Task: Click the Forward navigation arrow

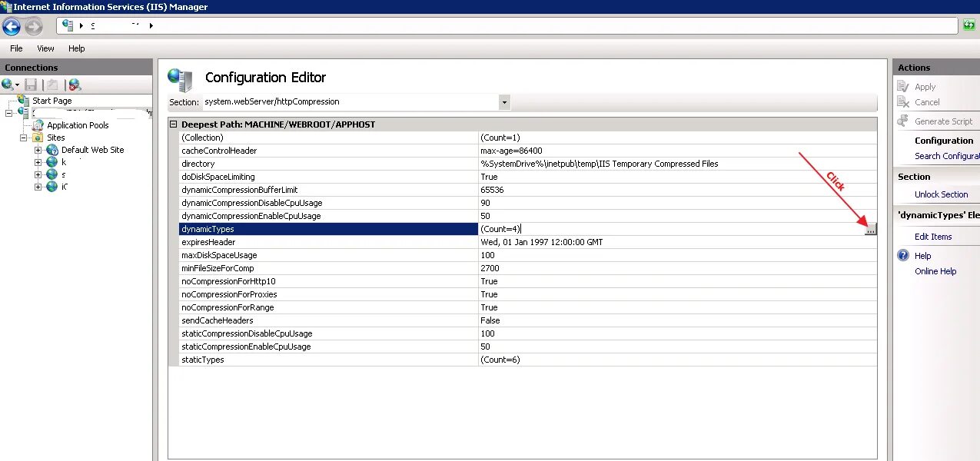Action: click(x=33, y=27)
